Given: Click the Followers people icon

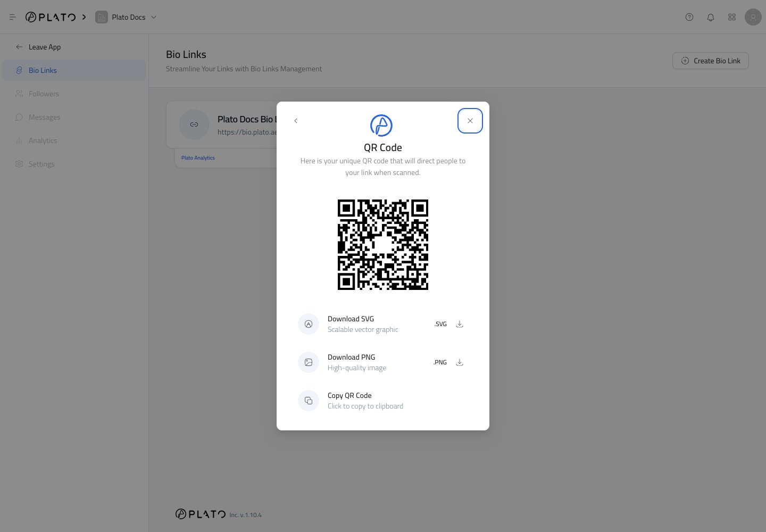Looking at the screenshot, I should [19, 94].
